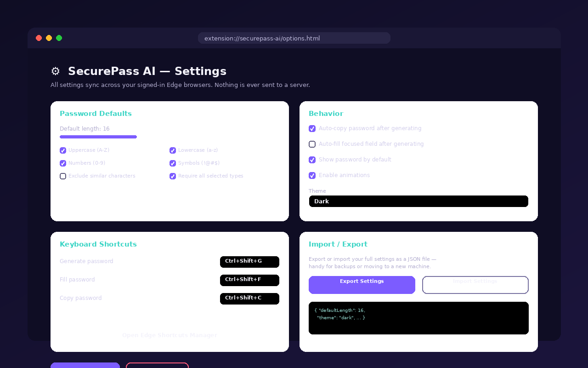
Task: Turn off Enable animations
Action: pyautogui.click(x=312, y=176)
